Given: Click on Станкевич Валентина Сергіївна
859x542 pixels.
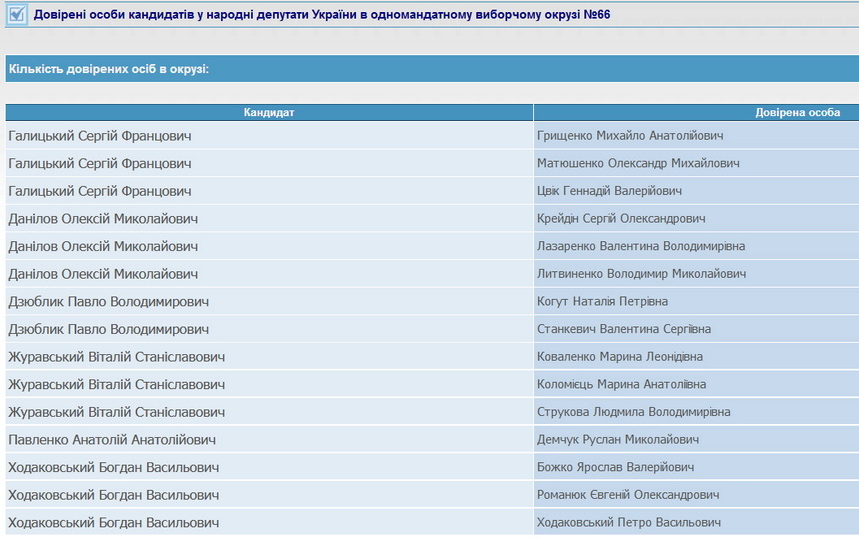Looking at the screenshot, I should tap(624, 329).
